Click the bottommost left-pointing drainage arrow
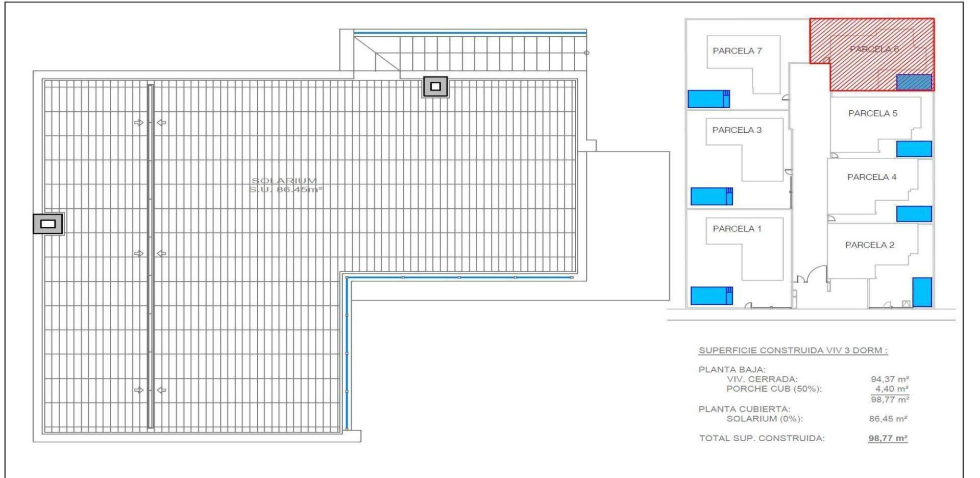 pyautogui.click(x=161, y=390)
